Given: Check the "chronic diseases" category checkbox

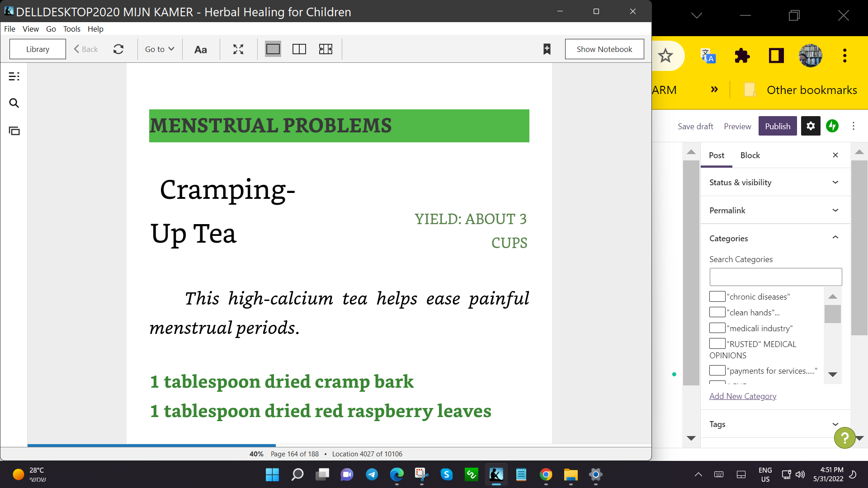Looking at the screenshot, I should pyautogui.click(x=717, y=297).
